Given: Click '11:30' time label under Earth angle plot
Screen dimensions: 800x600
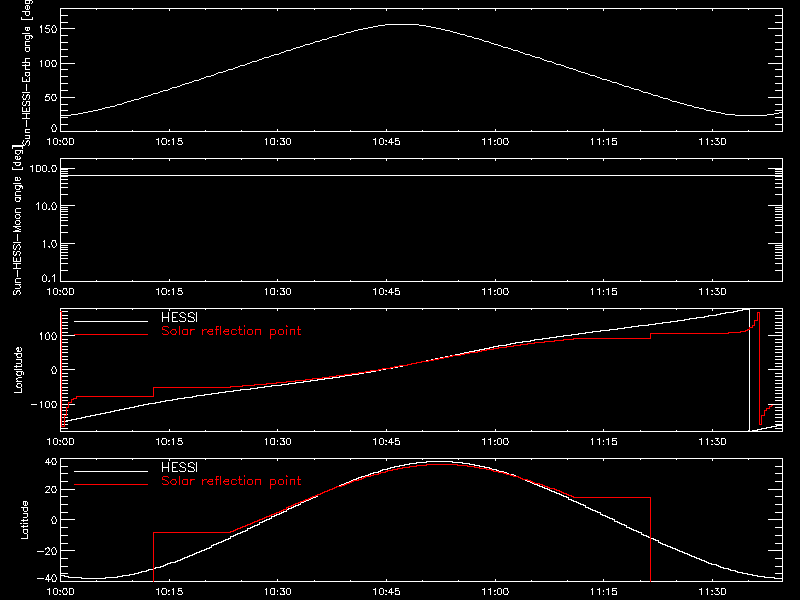Looking at the screenshot, I should (x=712, y=142).
